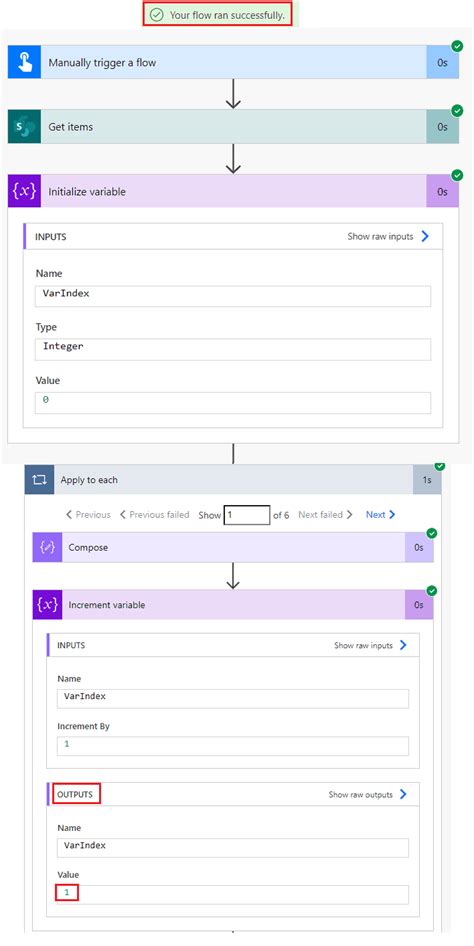This screenshot has width=474, height=946.
Task: Click green success checkmark on Compose
Action: pos(431,533)
